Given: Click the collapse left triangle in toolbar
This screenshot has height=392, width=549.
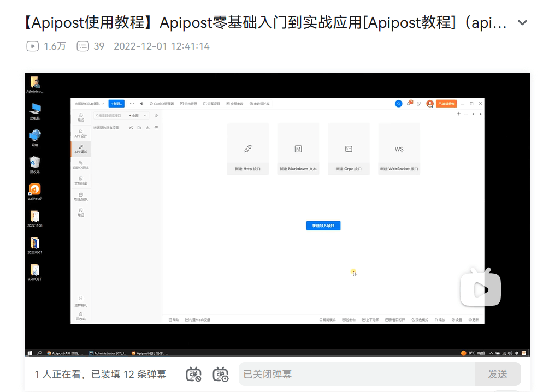Looking at the screenshot, I should pyautogui.click(x=141, y=104).
